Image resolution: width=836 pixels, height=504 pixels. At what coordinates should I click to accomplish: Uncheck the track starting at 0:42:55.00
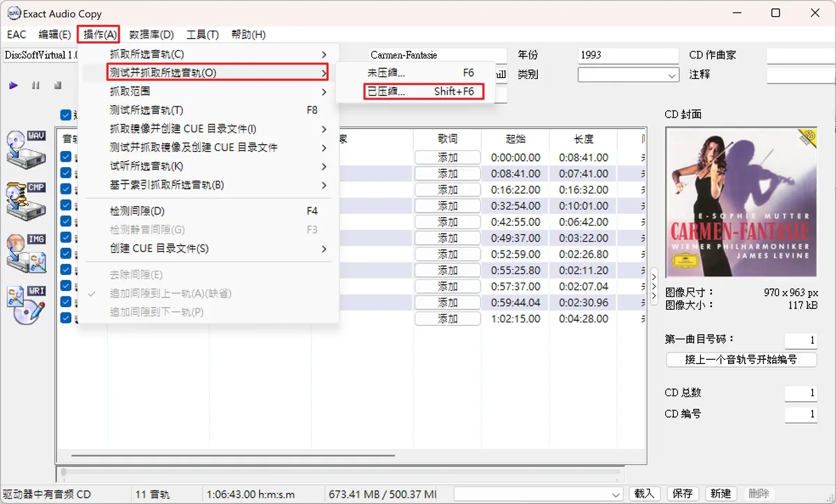coord(65,221)
